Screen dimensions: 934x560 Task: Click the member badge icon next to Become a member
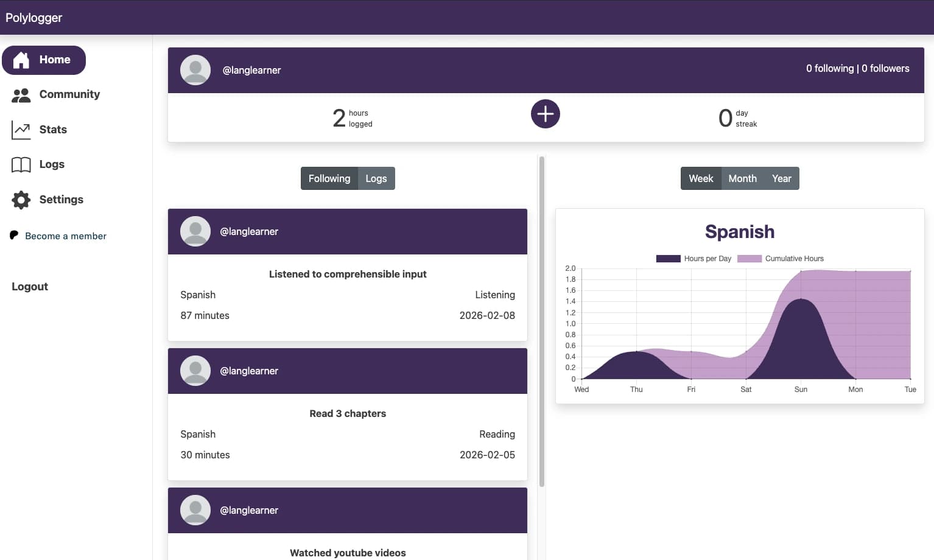[14, 234]
